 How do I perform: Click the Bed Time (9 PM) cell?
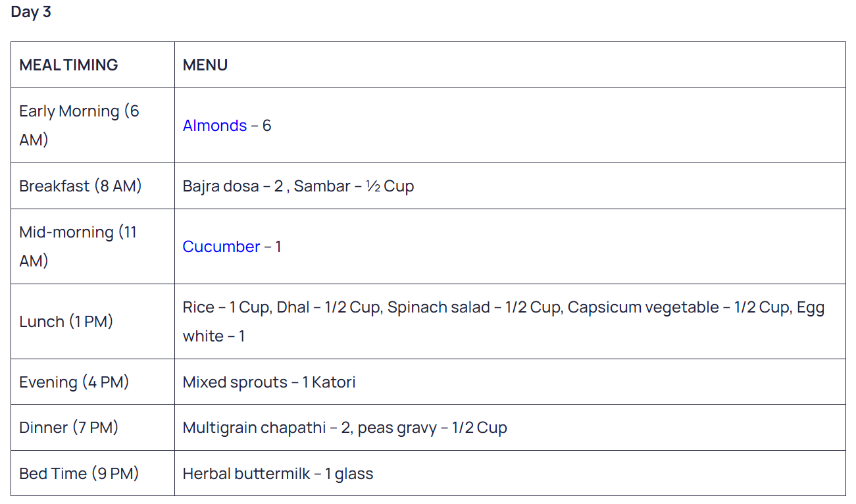[x=93, y=474]
